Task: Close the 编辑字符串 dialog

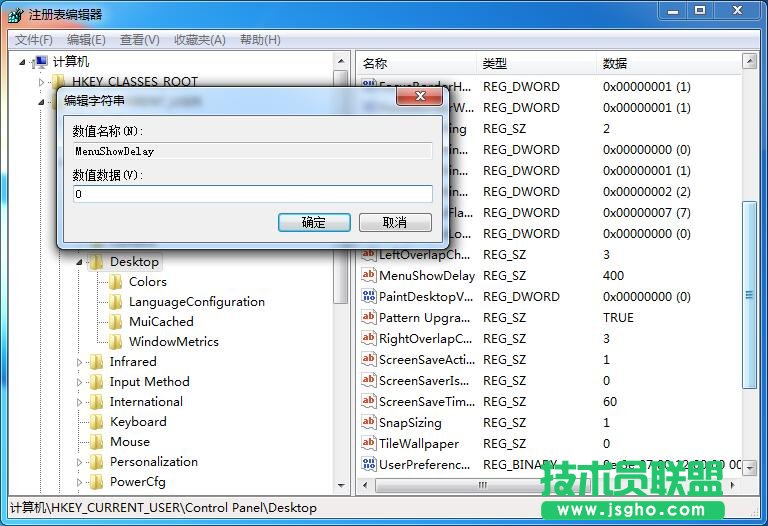Action: click(x=419, y=97)
